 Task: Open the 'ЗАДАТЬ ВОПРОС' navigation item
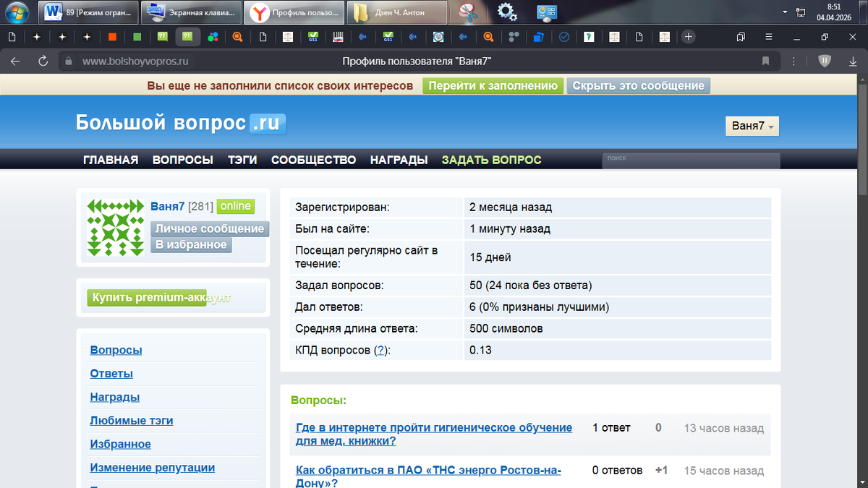492,160
